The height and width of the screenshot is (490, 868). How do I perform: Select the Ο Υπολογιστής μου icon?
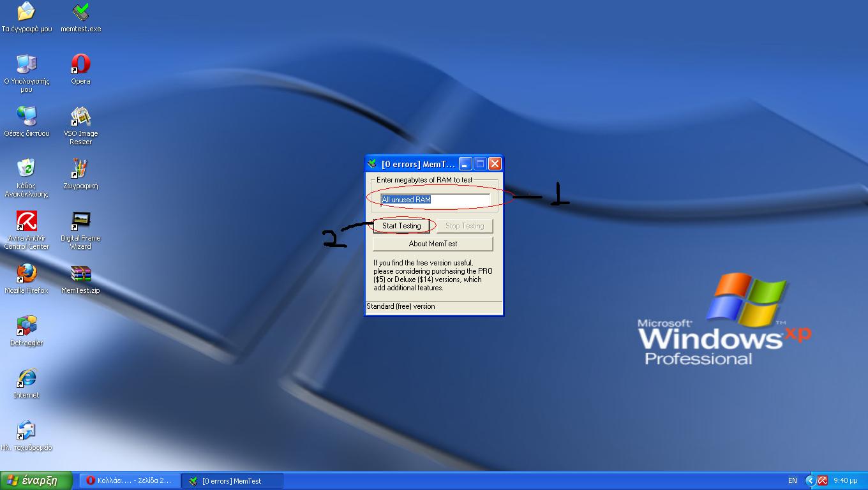(27, 73)
